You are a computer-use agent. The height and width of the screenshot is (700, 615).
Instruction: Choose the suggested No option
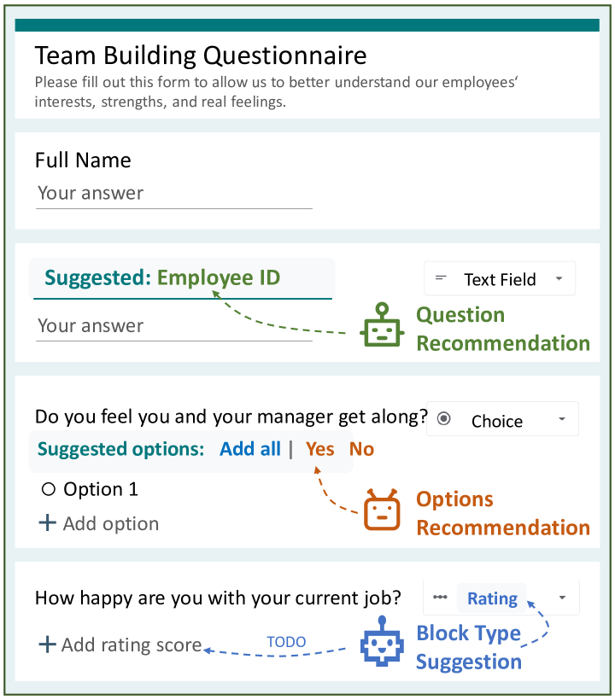(x=362, y=449)
